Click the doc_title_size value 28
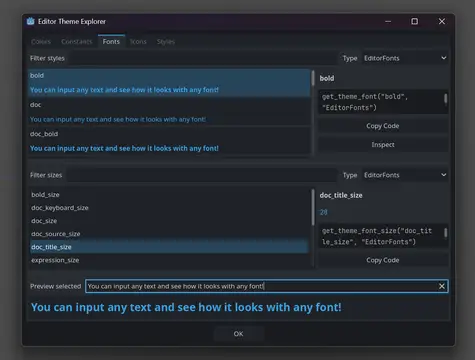475x360 pixels. tap(323, 212)
